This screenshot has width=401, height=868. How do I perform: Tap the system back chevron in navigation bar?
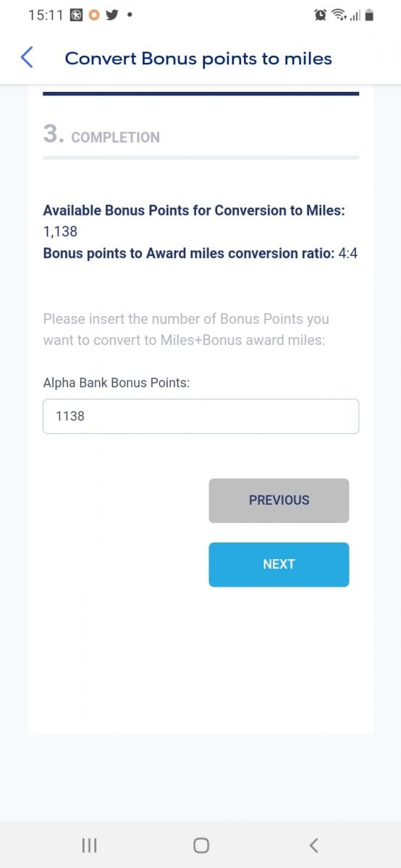pos(313,845)
